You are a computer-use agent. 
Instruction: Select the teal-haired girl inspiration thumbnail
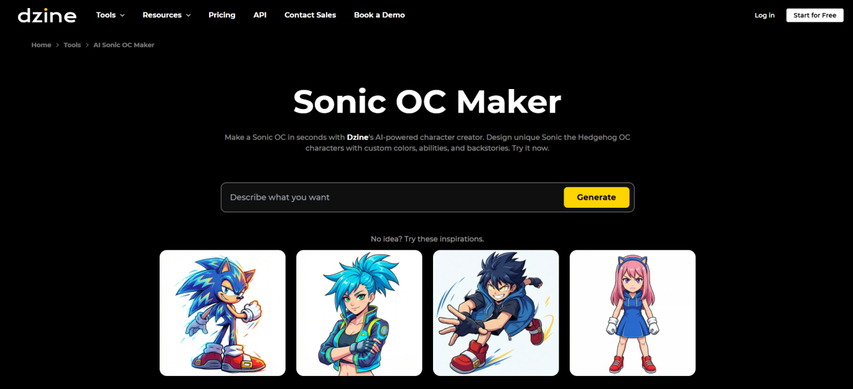(359, 313)
